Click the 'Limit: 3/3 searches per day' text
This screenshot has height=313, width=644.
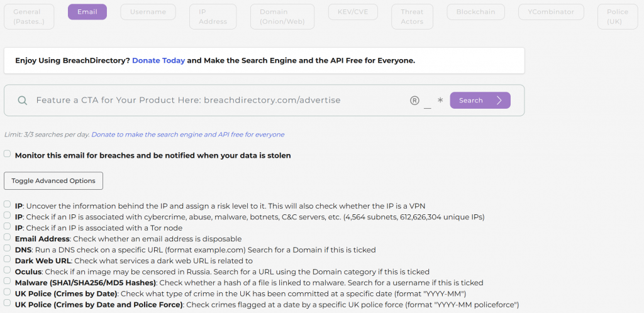click(47, 135)
